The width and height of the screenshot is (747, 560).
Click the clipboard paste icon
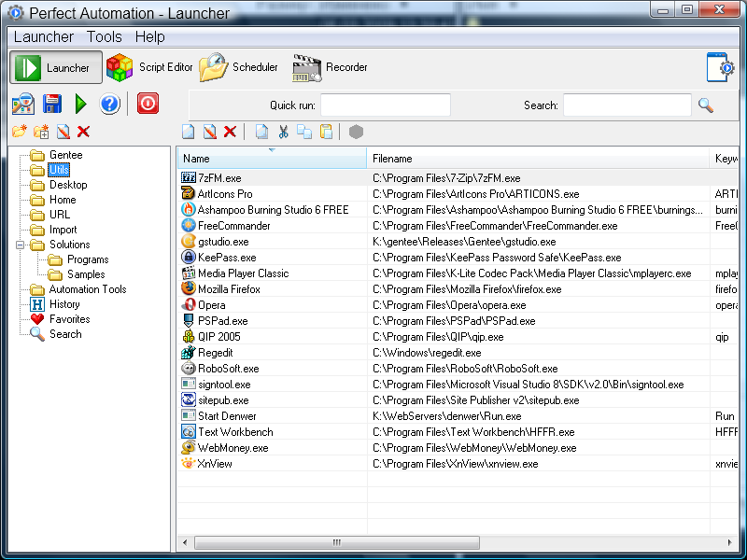click(x=326, y=132)
